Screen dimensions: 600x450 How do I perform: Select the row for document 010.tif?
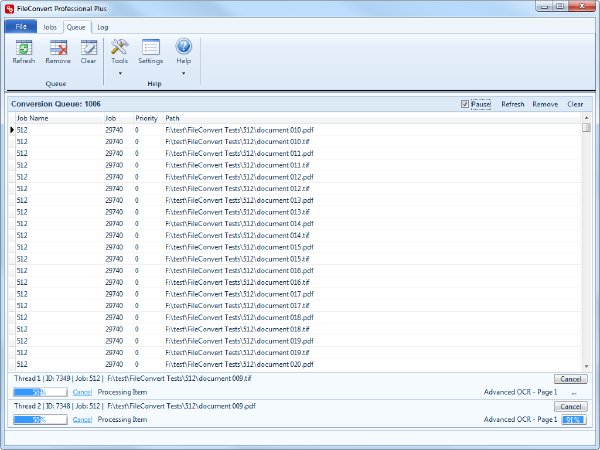[295, 142]
